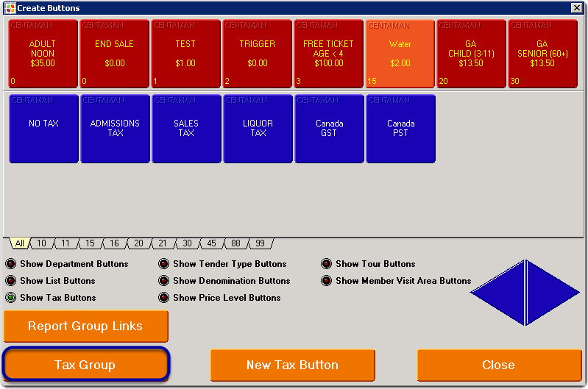Create a New Tax Button
The image size is (588, 389).
click(292, 365)
